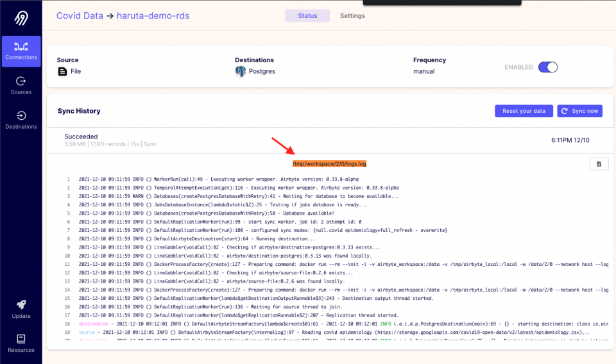Click log line 16 Waiting for source thread
This screenshot has height=364, width=616.
(210, 307)
